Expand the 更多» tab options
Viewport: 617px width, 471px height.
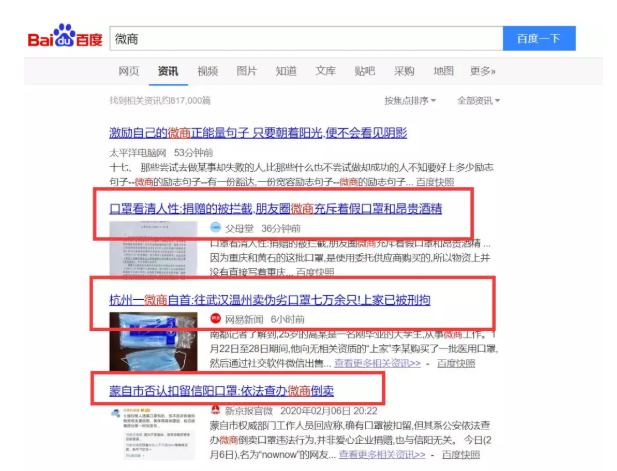(x=483, y=71)
